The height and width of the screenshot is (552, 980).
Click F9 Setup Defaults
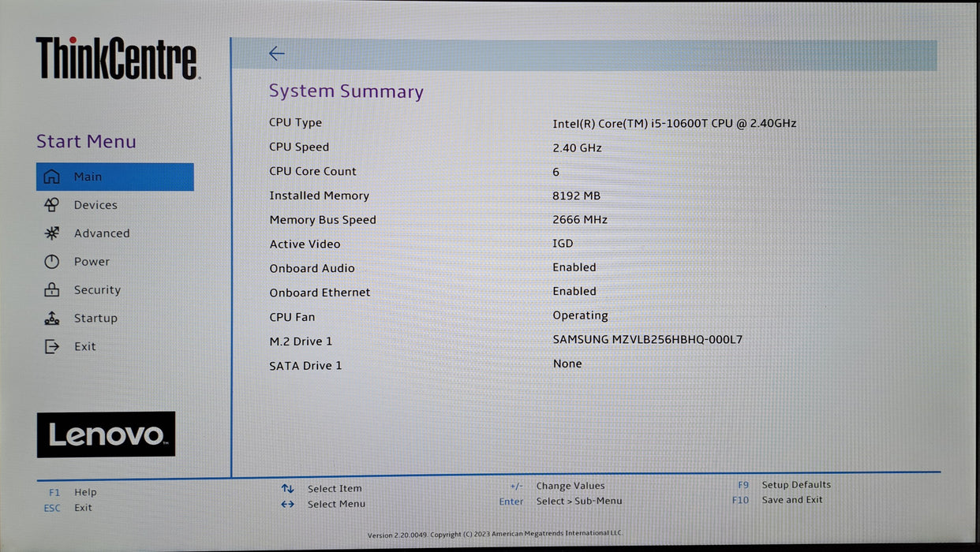pos(782,485)
